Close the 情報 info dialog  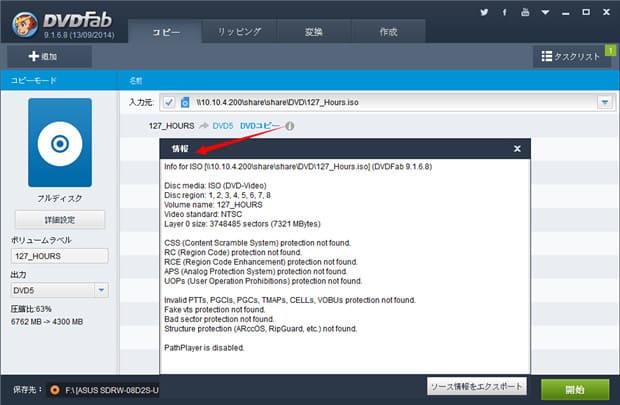tap(517, 148)
